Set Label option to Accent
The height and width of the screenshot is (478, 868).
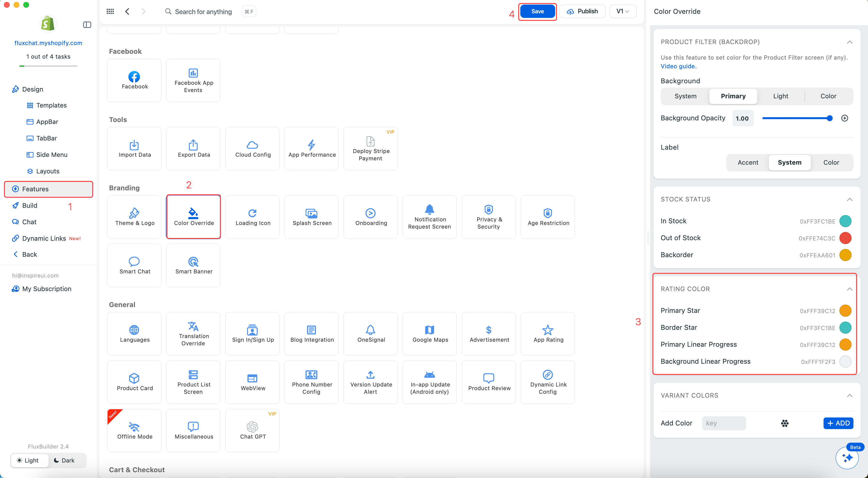tap(748, 162)
